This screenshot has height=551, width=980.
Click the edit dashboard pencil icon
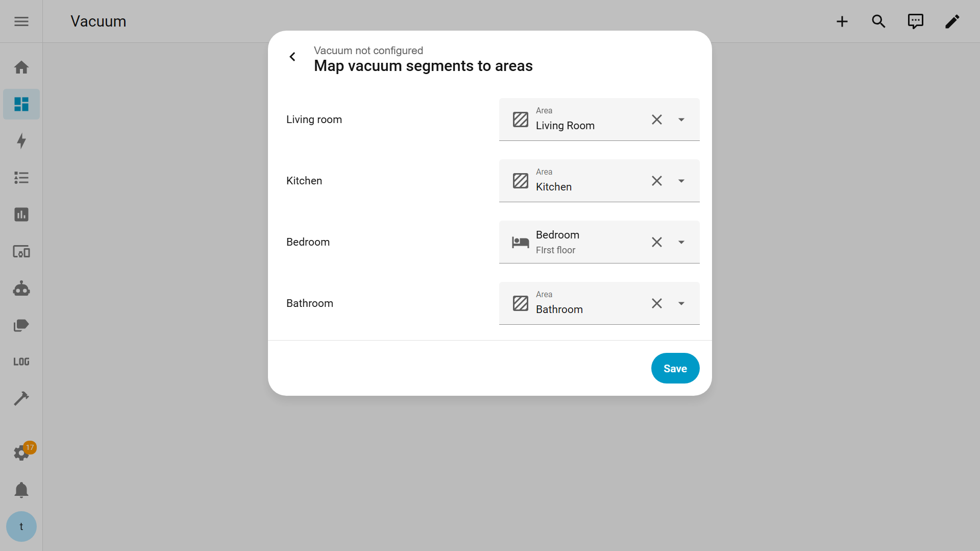tap(952, 21)
